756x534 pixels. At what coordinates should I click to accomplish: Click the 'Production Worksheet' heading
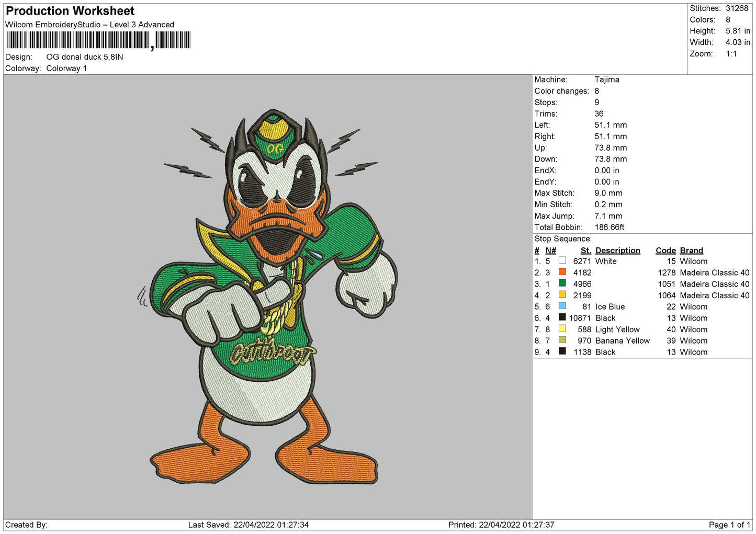(70, 11)
